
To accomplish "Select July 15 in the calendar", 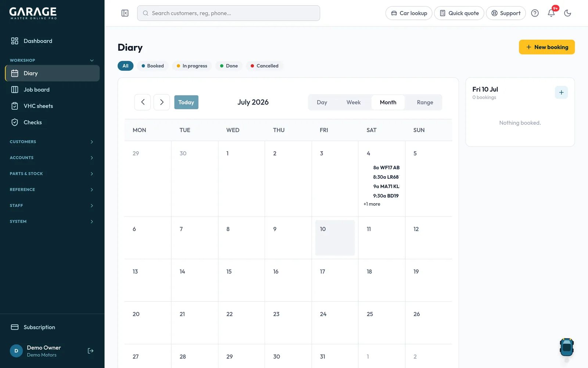I will tap(241, 280).
